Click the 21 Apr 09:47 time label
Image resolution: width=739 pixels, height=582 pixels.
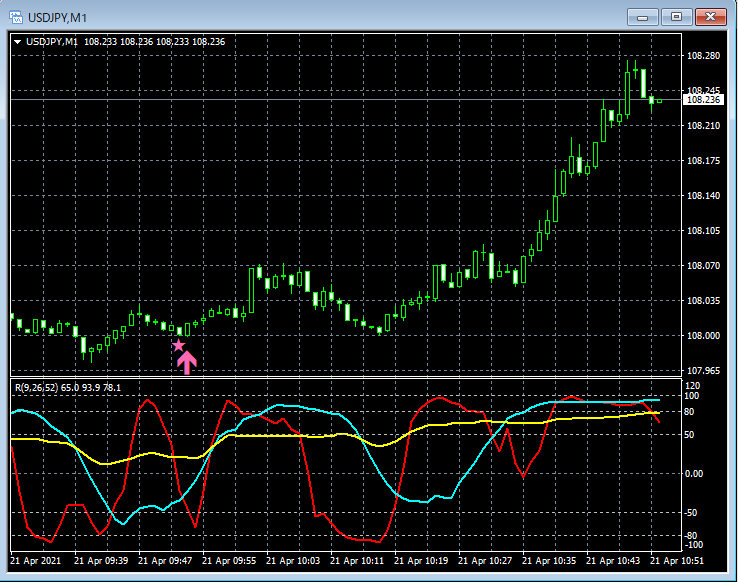coord(165,561)
